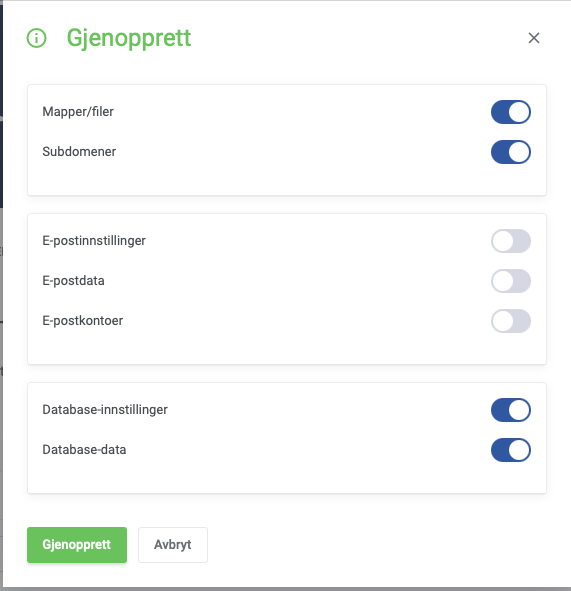Click the gray backdrop below the dialog

click(x=285, y=589)
